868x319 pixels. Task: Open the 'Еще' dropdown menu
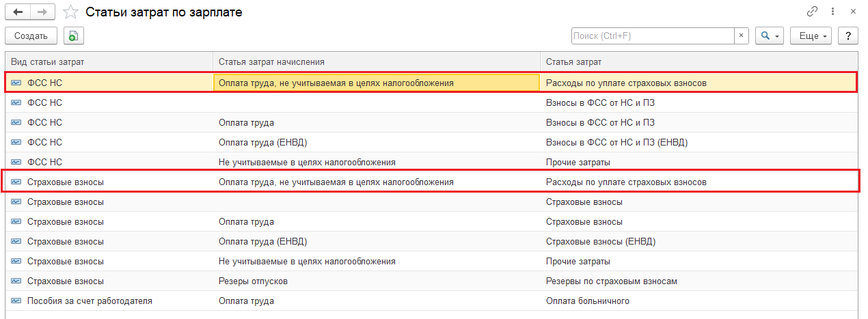tap(811, 36)
